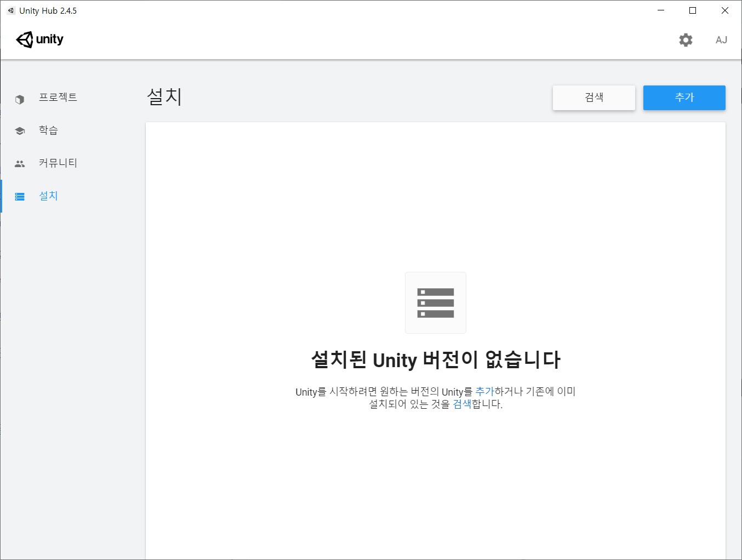The image size is (742, 560).
Task: Switch to the 학습 sidebar tab
Action: (72, 130)
